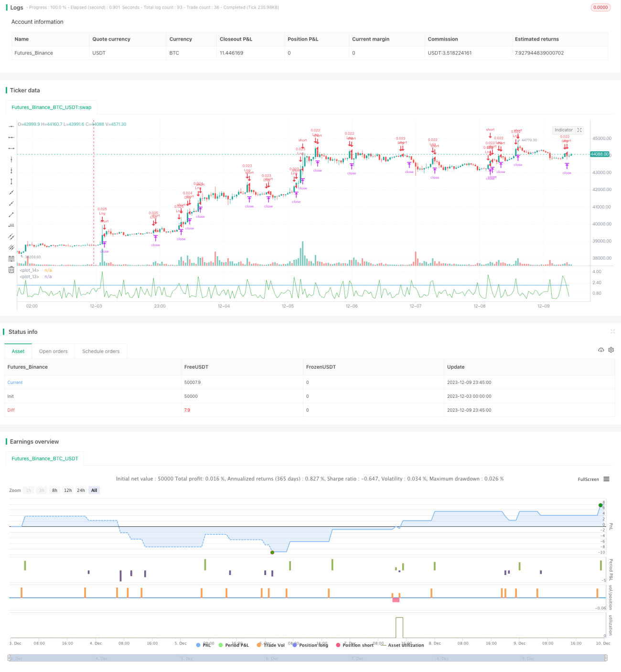The width and height of the screenshot is (621, 672).
Task: Toggle the PnL series legend
Action: (x=203, y=645)
